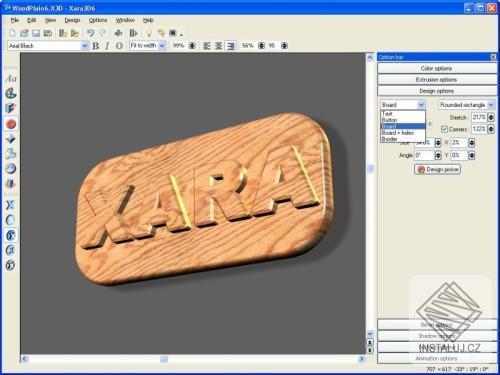Screen dimensions: 500x375
Task: Expand the Arial Black font dropdown
Action: tap(85, 46)
